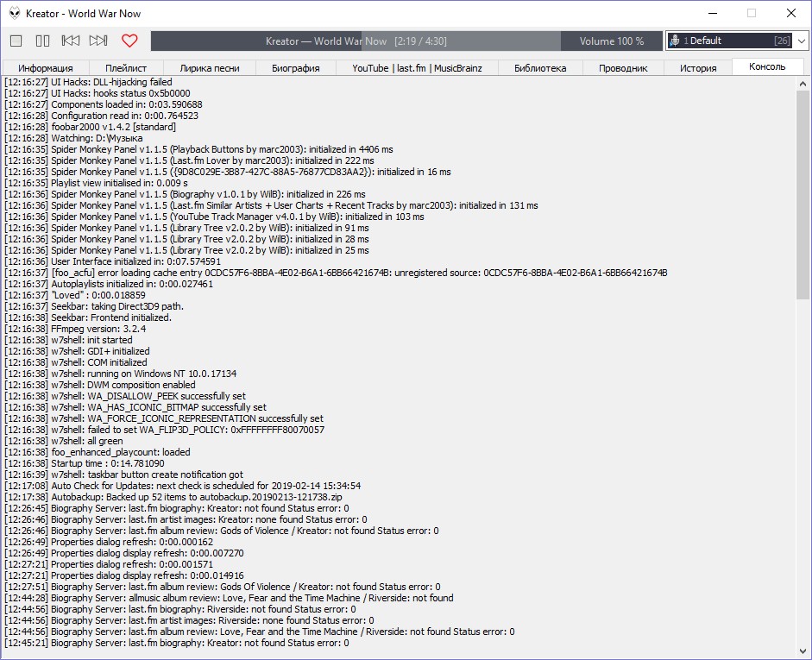Click 'Configuration read in: 0:00.764523' line
Image resolution: width=812 pixels, height=660 pixels.
click(x=101, y=116)
